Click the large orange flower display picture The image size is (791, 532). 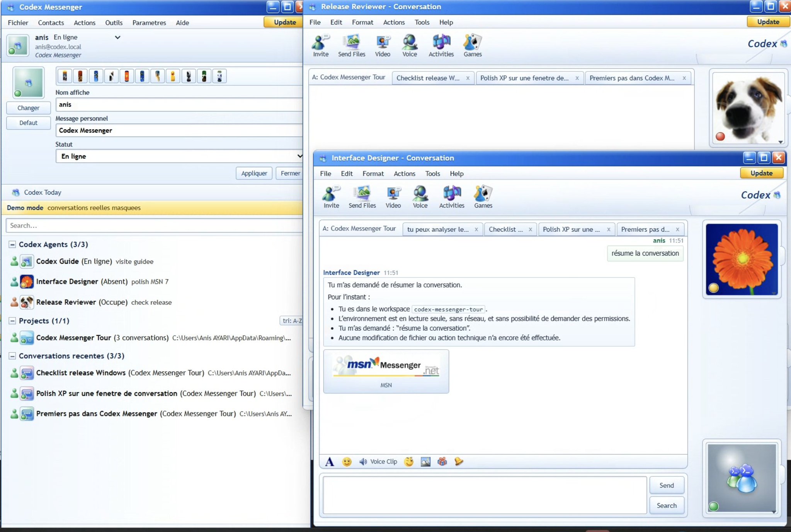point(742,260)
